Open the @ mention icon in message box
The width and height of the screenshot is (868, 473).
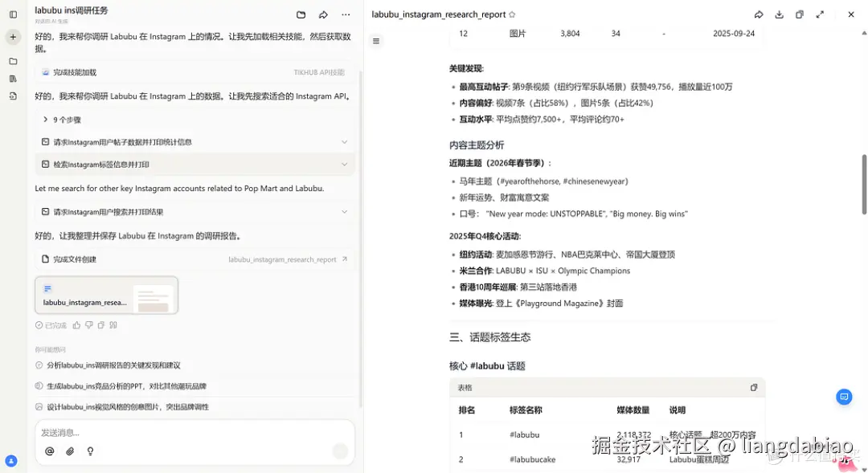pyautogui.click(x=50, y=451)
